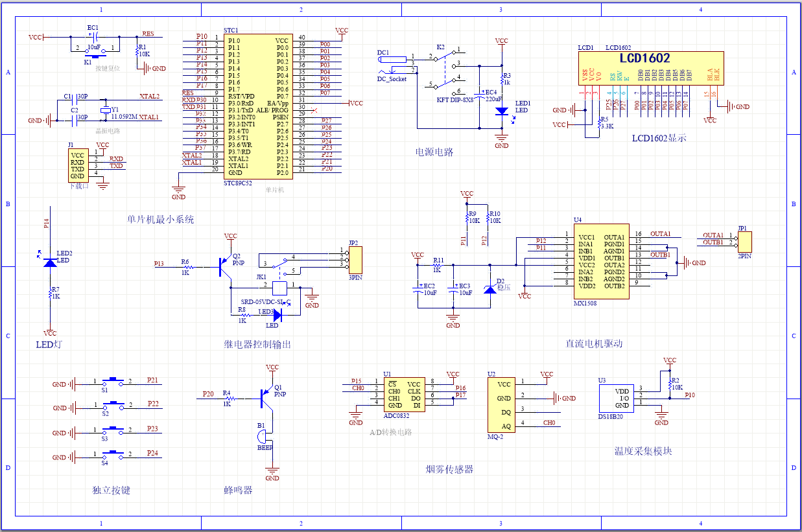Click the 'P20' net label beside R4
This screenshot has width=802, height=532.
pyautogui.click(x=208, y=393)
